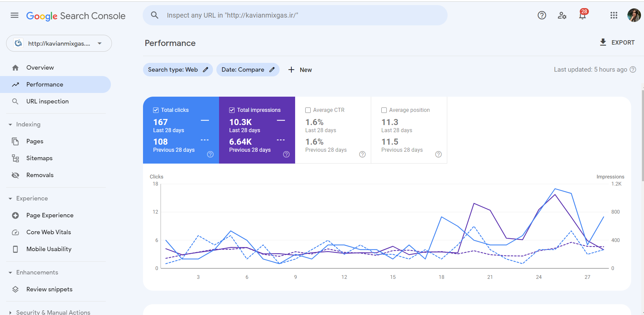Click the pencil icon on Date Compare filter
644x315 pixels.
tap(272, 69)
